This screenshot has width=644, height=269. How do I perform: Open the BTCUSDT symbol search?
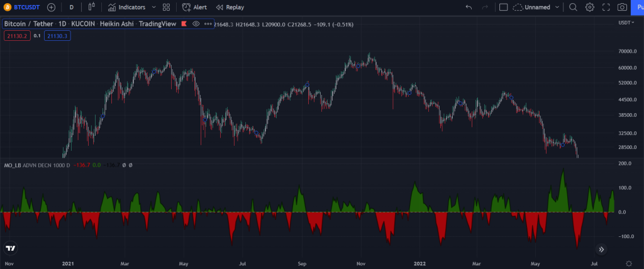(x=22, y=7)
